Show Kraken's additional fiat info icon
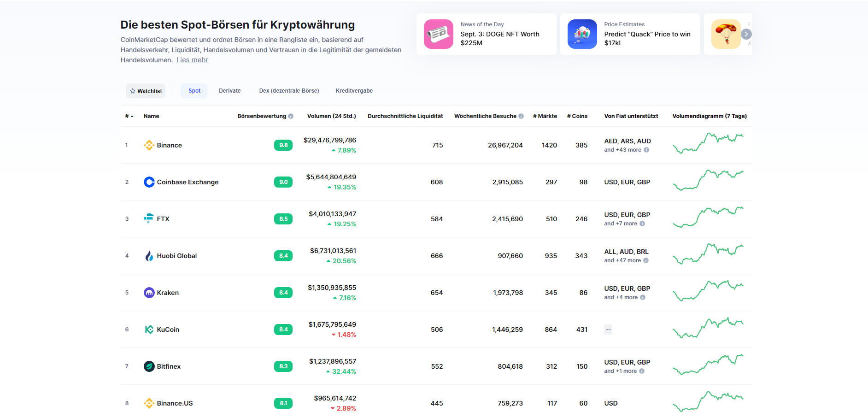 pos(643,297)
